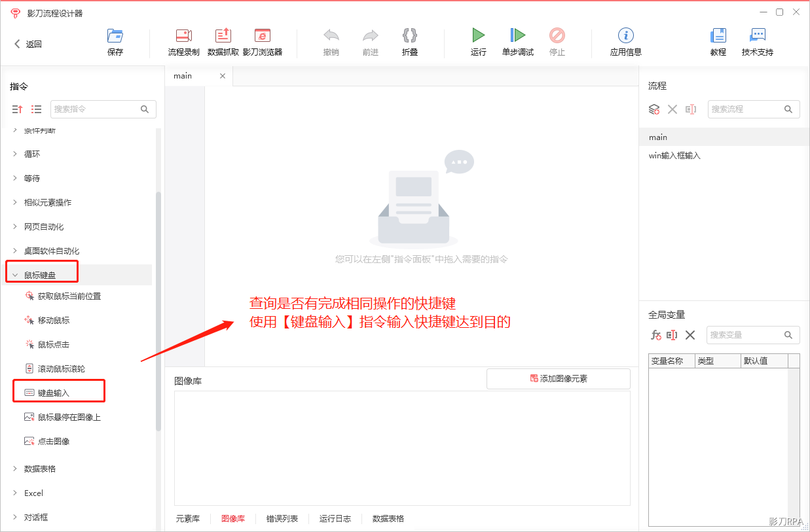Switch to the 运行日志 tab
This screenshot has height=532, width=810.
click(x=335, y=518)
